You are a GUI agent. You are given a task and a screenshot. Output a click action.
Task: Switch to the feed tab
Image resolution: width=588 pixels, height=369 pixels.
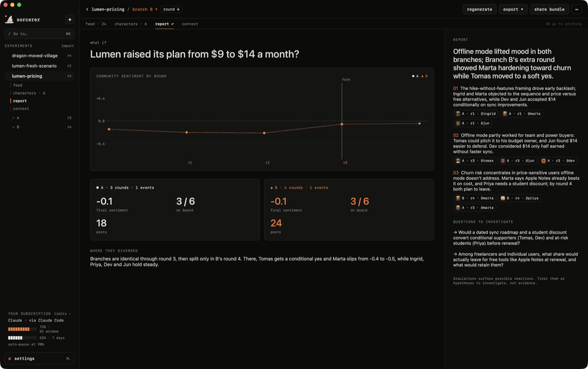tap(96, 24)
